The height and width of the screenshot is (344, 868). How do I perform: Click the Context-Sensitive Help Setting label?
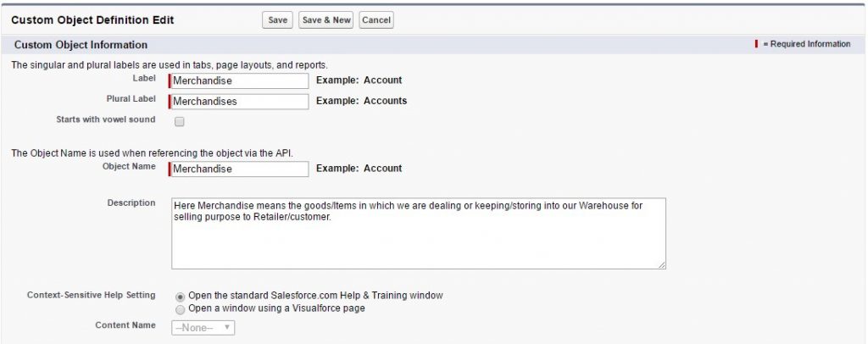click(91, 295)
